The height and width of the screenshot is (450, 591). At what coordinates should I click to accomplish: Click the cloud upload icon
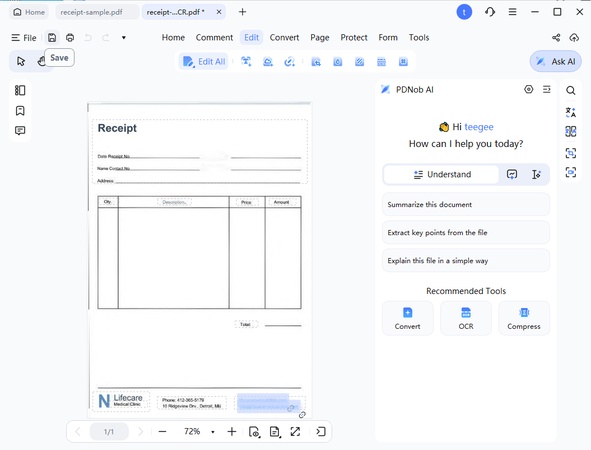pyautogui.click(x=574, y=37)
